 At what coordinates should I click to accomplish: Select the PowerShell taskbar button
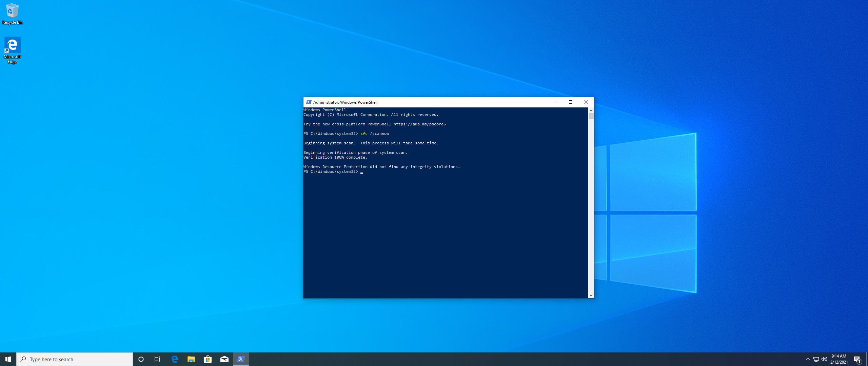click(241, 359)
